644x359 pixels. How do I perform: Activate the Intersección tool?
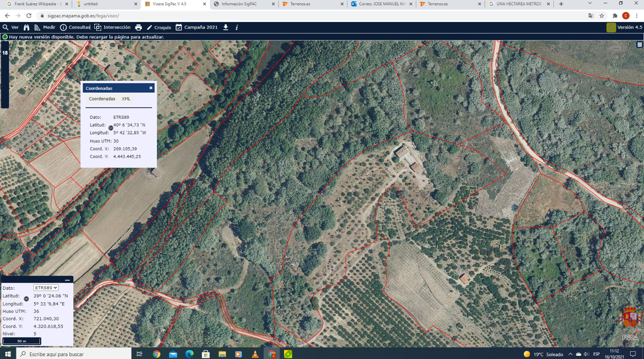[112, 27]
